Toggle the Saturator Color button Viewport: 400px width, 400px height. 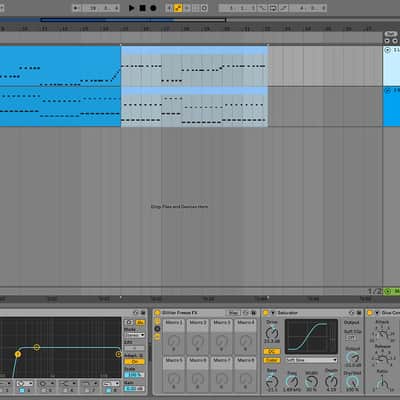click(x=272, y=360)
